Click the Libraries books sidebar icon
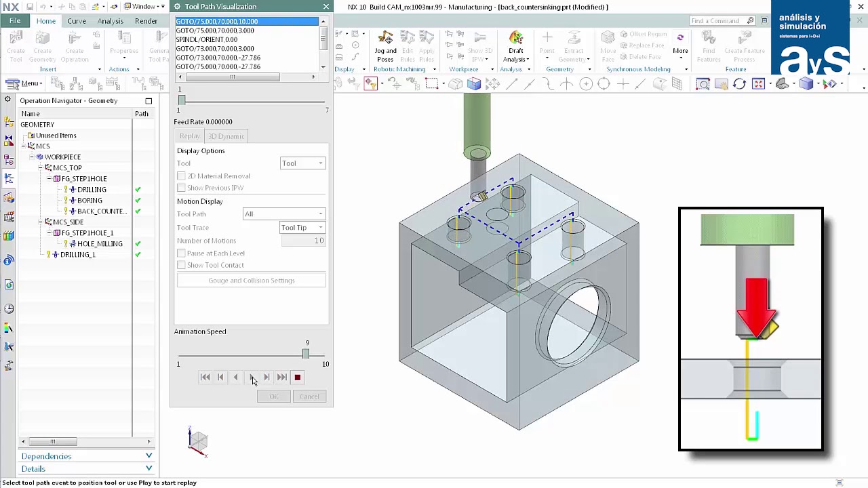 [x=9, y=236]
